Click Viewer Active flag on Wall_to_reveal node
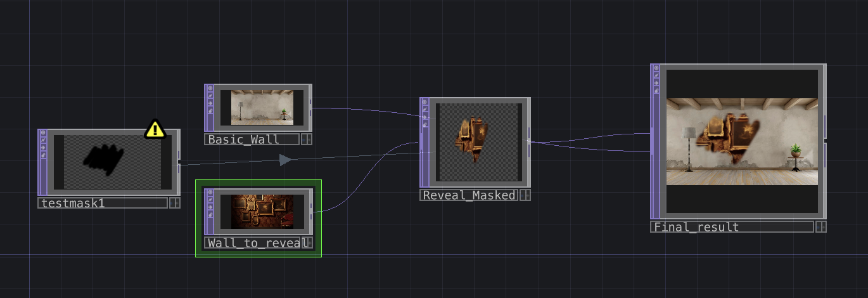 210,192
